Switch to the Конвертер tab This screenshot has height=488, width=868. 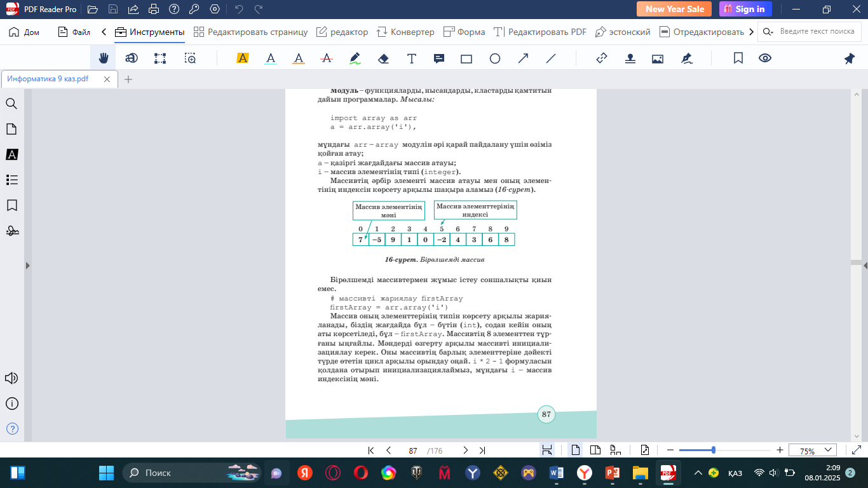pyautogui.click(x=405, y=32)
